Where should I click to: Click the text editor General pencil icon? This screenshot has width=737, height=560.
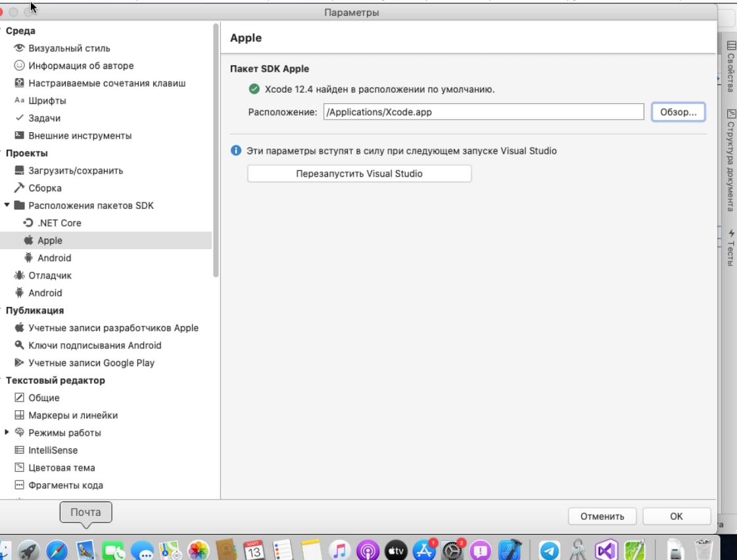19,398
